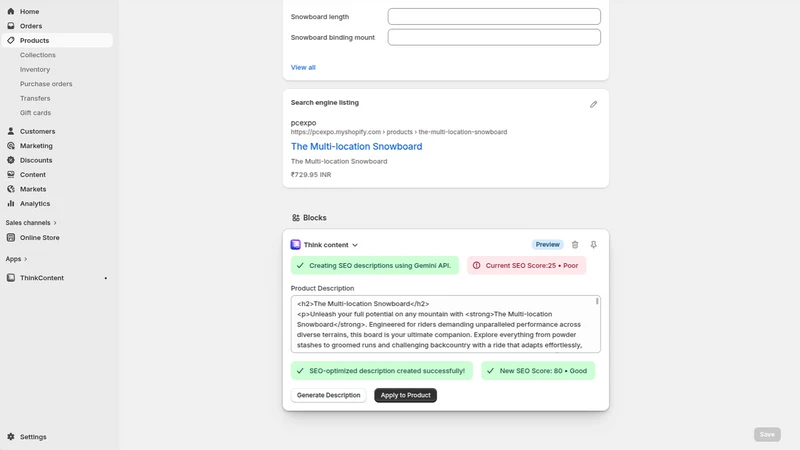Click the Orders inbox icon
800x450 pixels.
pyautogui.click(x=11, y=26)
